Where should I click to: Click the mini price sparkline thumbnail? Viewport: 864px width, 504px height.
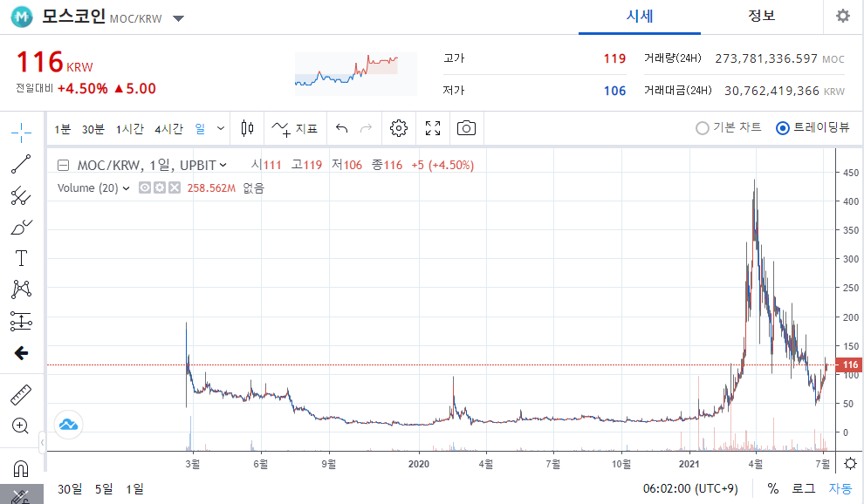pyautogui.click(x=355, y=74)
